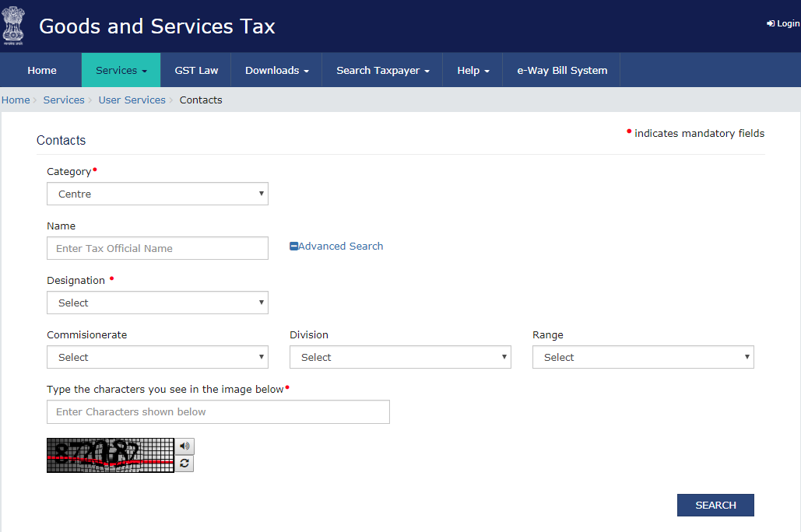Open the Help menu
801x532 pixels.
(x=473, y=70)
